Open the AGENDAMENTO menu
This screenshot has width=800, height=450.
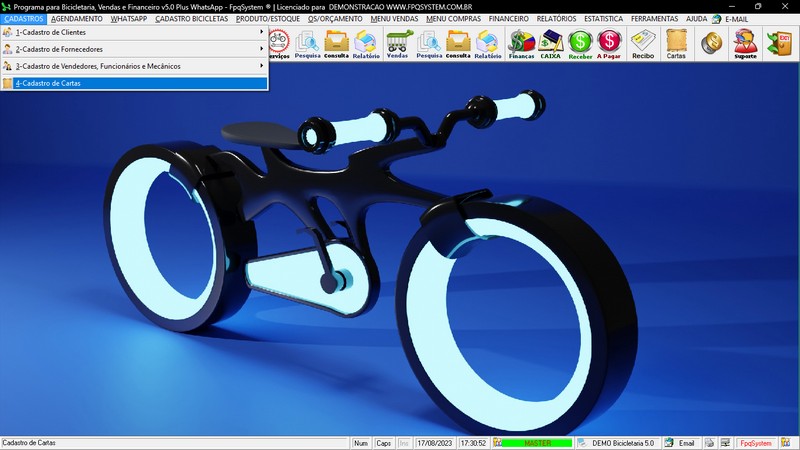point(77,19)
